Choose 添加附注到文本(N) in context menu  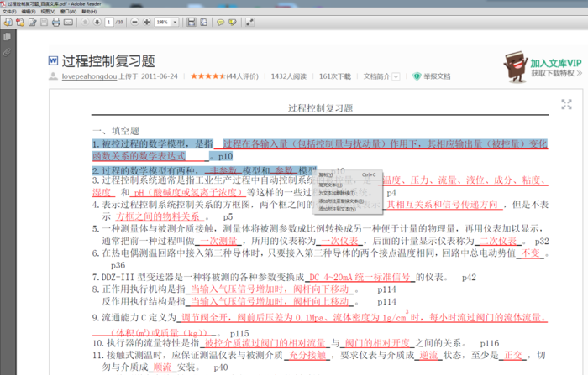coord(347,209)
